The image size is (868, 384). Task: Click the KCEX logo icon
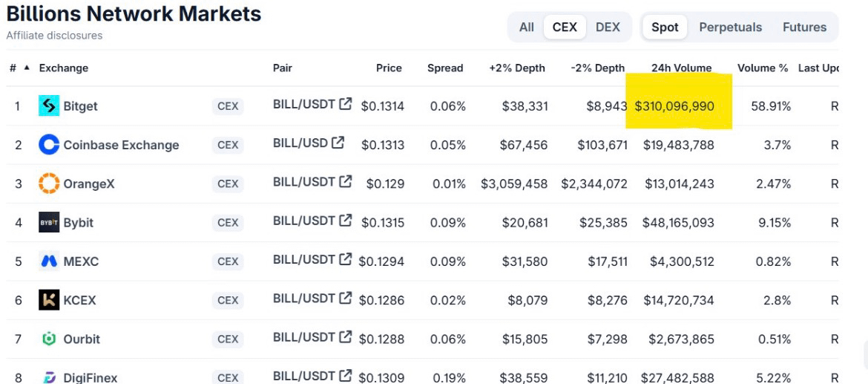tap(49, 300)
